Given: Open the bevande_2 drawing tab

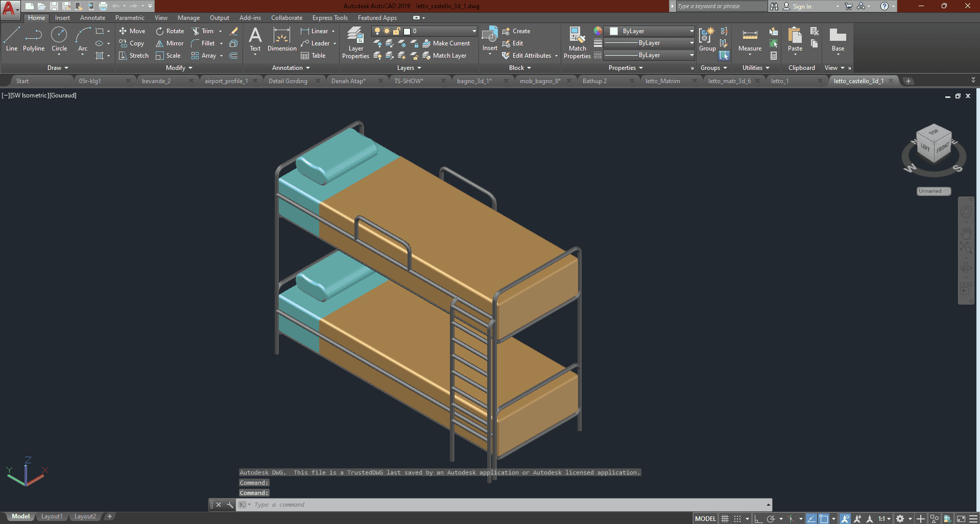Looking at the screenshot, I should pos(156,81).
